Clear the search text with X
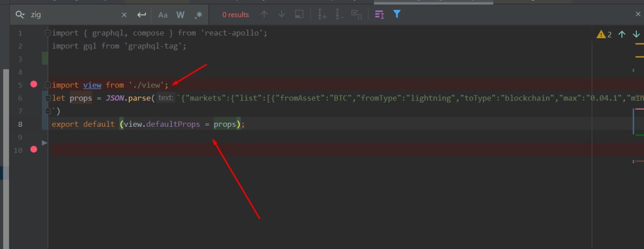 124,15
